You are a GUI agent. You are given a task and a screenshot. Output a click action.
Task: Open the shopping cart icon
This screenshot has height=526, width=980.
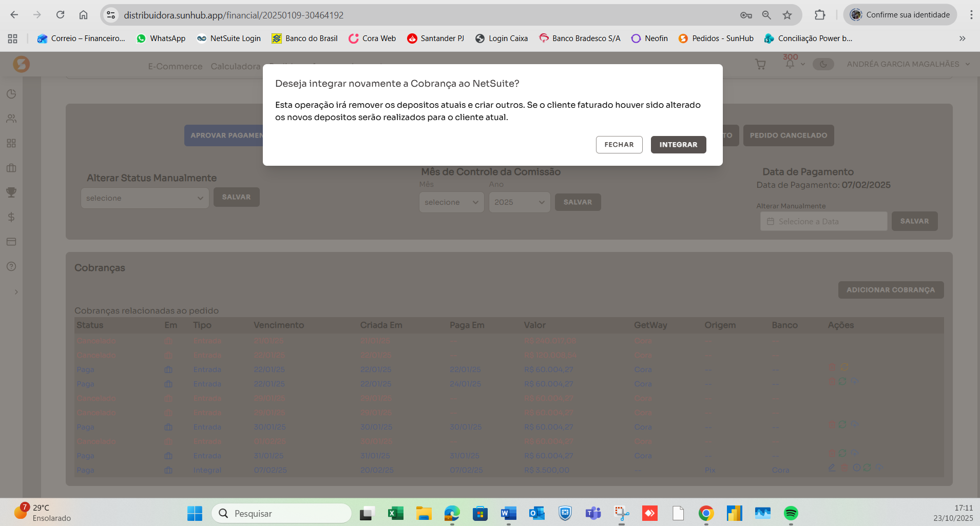760,64
